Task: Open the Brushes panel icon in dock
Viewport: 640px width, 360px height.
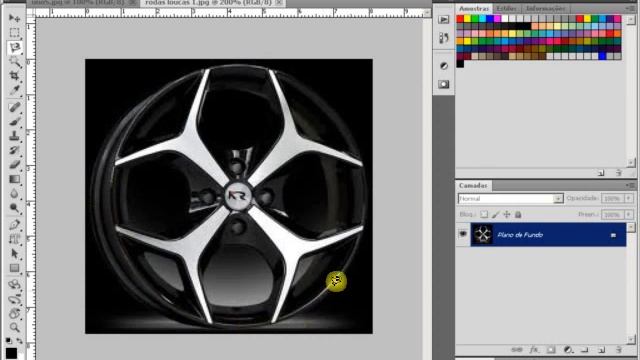Action: click(444, 38)
